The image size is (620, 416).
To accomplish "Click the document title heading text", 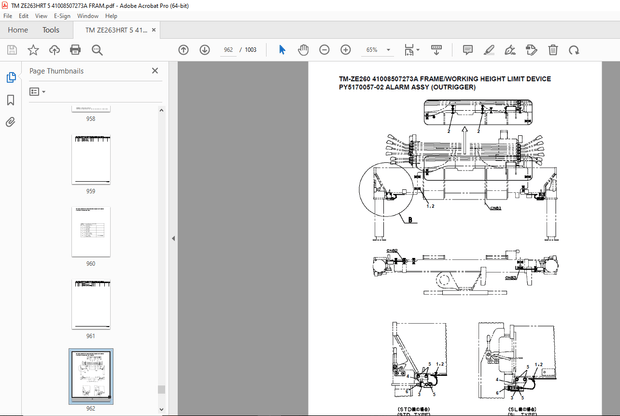I will tap(444, 83).
